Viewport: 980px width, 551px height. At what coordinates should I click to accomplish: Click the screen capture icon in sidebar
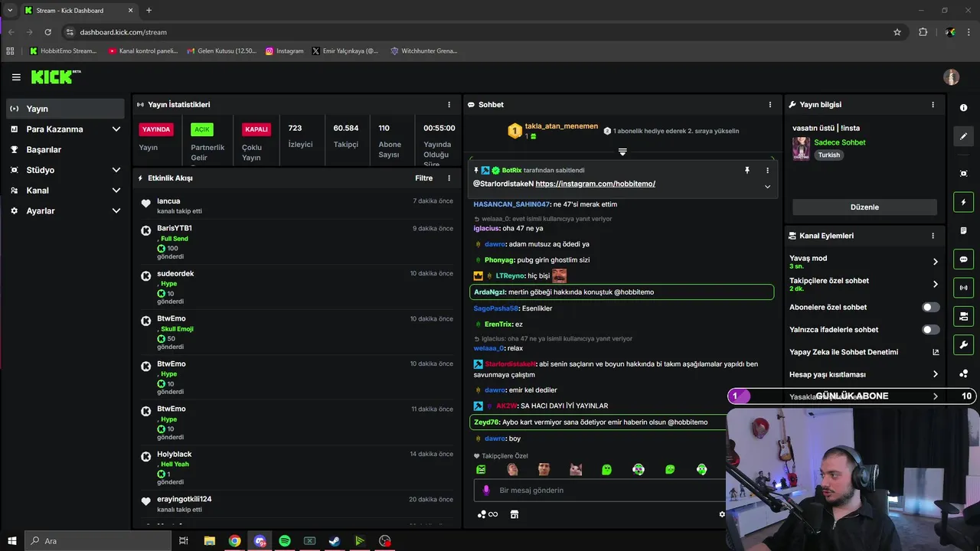[x=963, y=174]
